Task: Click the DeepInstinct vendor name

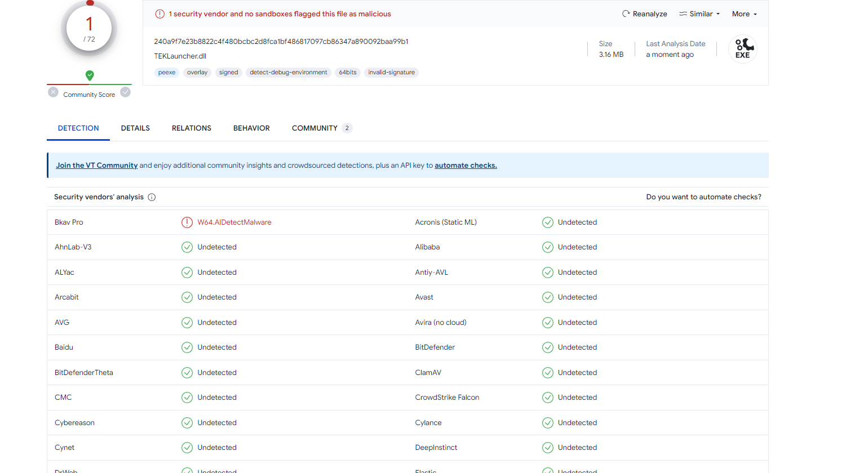Action: click(x=436, y=448)
